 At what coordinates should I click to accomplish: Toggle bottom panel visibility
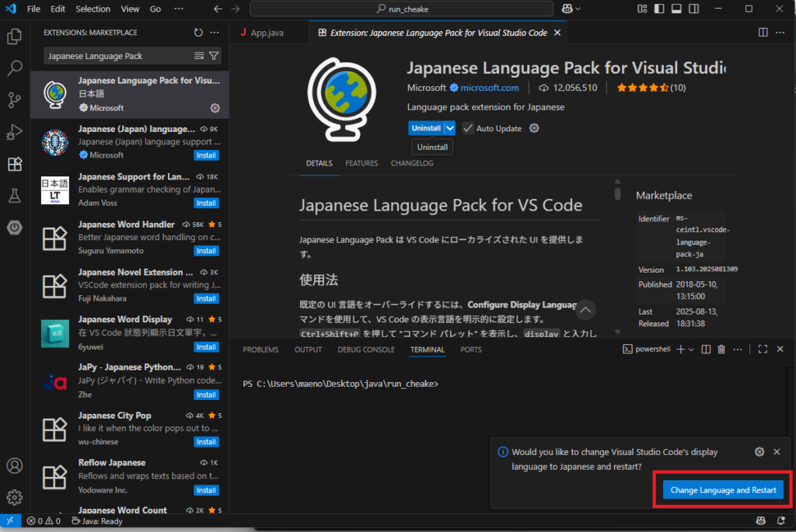677,9
